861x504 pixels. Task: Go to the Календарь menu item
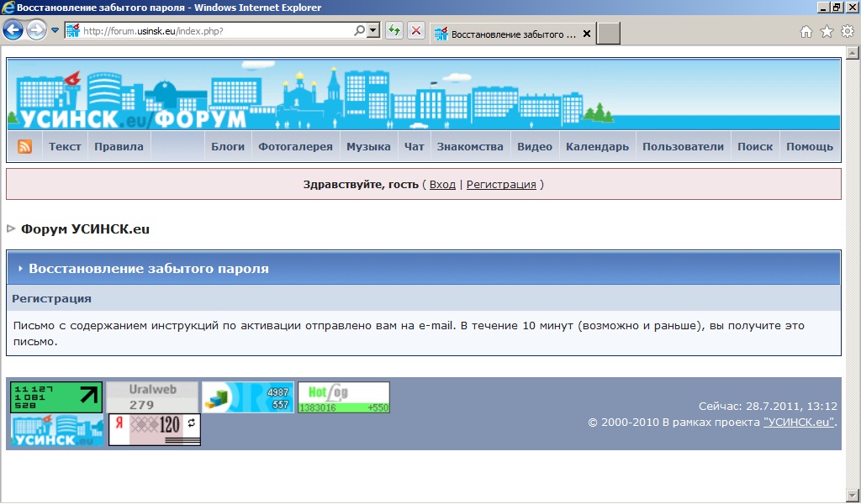(x=597, y=147)
